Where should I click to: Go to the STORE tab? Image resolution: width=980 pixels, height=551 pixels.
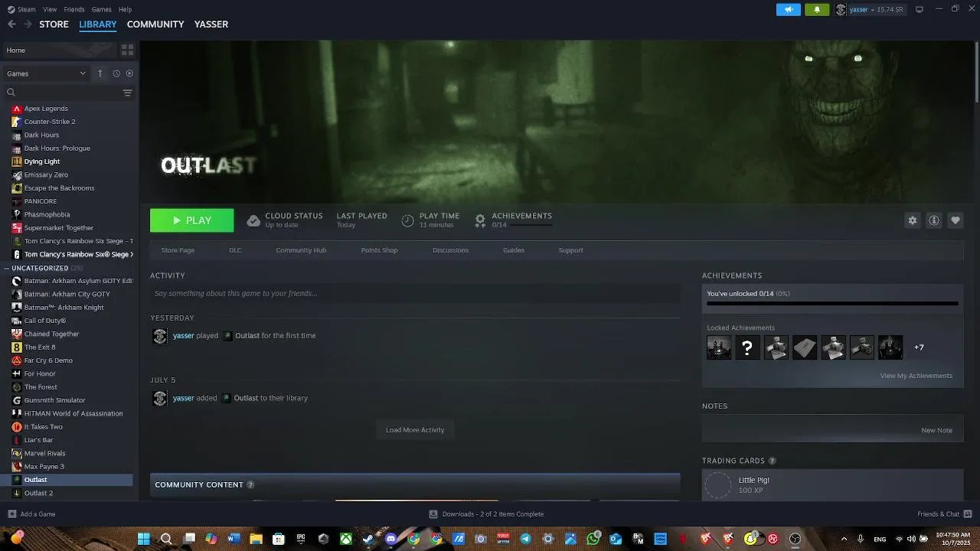click(54, 24)
